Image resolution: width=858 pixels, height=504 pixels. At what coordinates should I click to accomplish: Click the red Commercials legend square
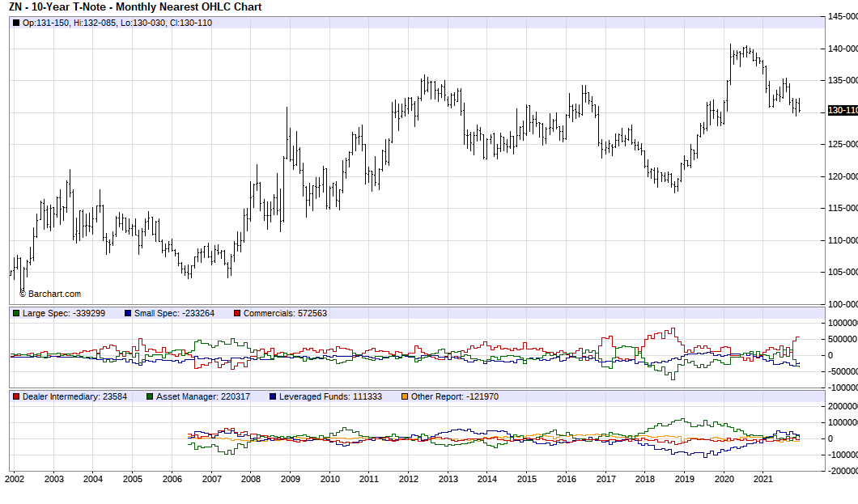237,313
